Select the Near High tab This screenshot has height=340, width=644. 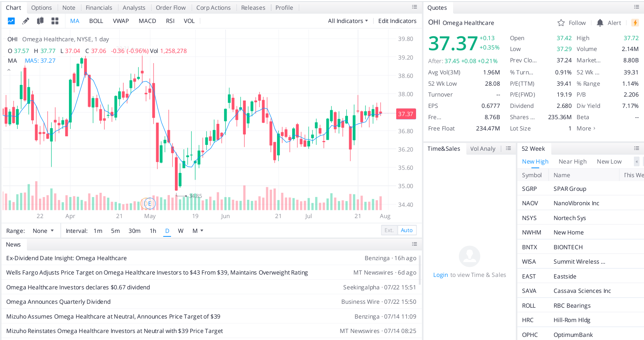(573, 162)
